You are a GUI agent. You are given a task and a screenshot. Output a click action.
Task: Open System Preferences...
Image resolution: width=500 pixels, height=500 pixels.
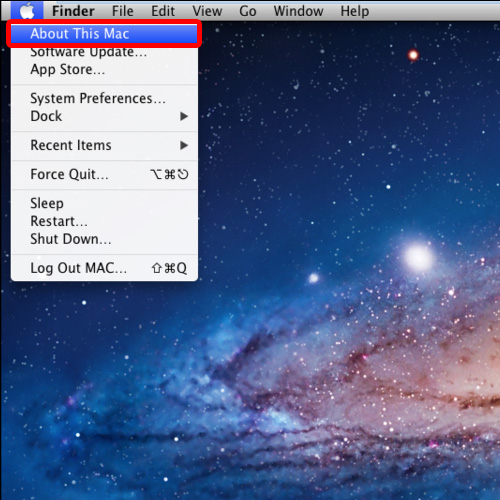(x=104, y=98)
